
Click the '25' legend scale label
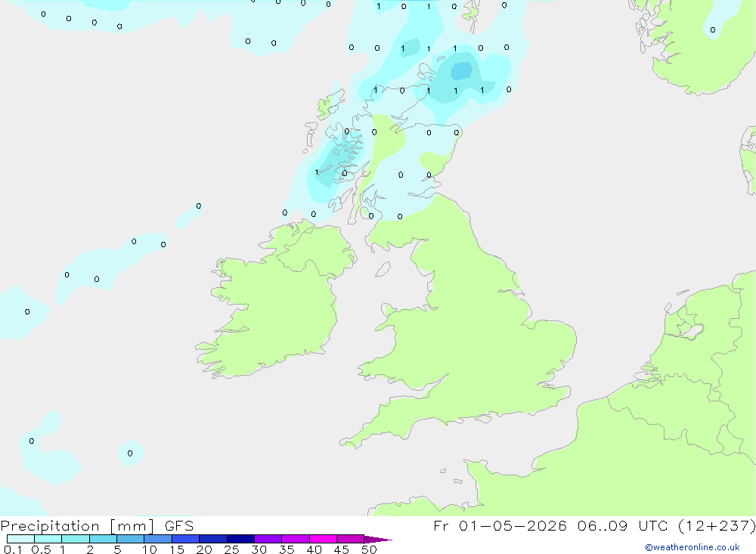tap(232, 549)
